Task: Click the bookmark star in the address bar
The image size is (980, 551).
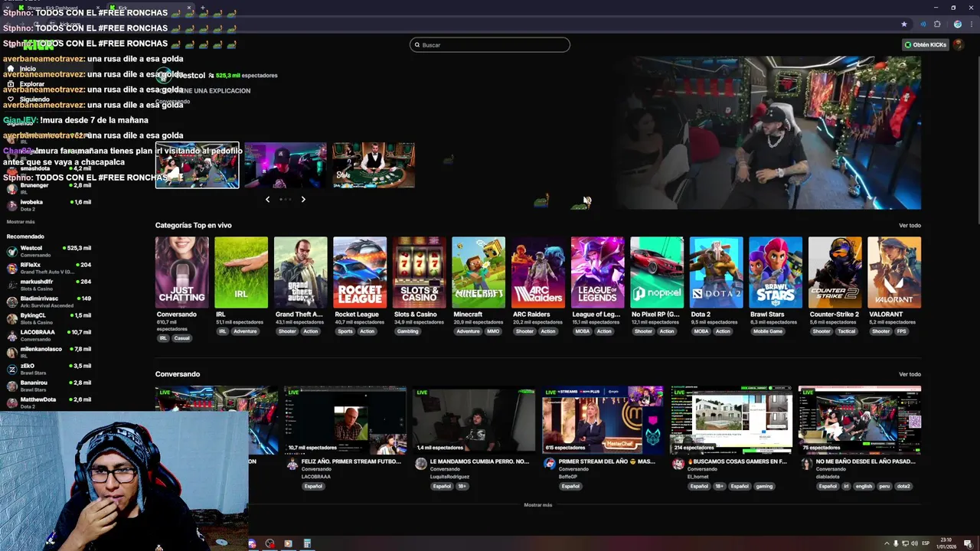Action: point(904,24)
